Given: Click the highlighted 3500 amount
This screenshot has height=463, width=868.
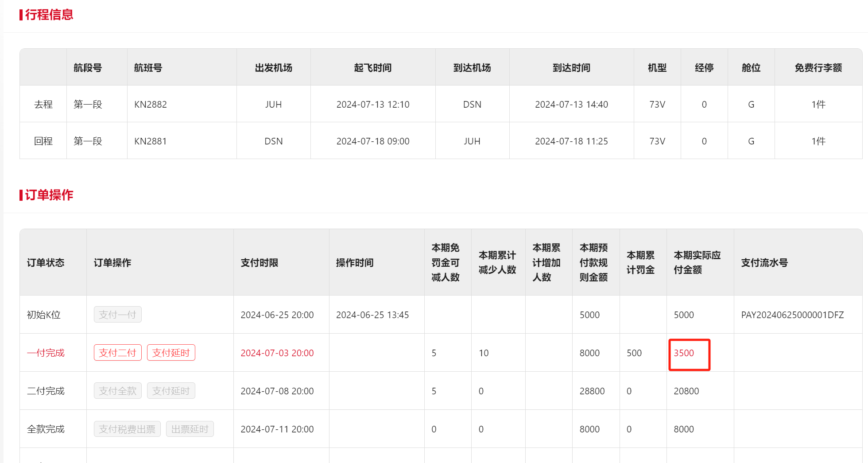Looking at the screenshot, I should (x=684, y=353).
